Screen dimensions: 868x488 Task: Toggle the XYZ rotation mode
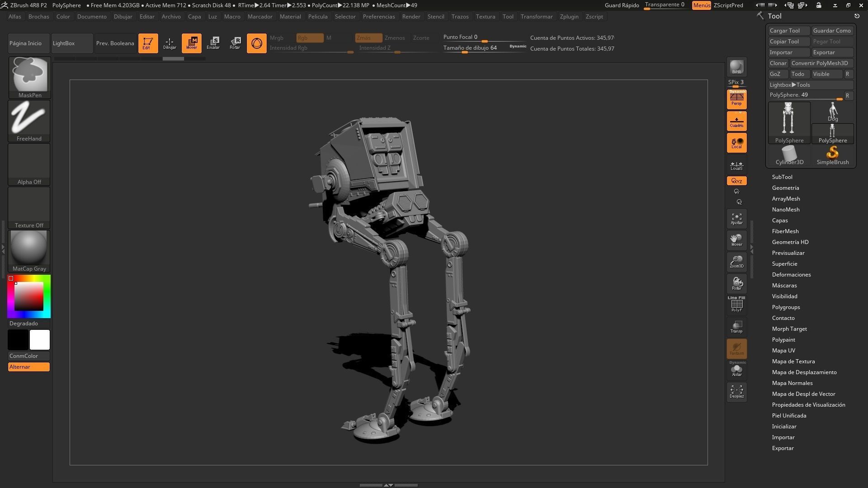(736, 181)
